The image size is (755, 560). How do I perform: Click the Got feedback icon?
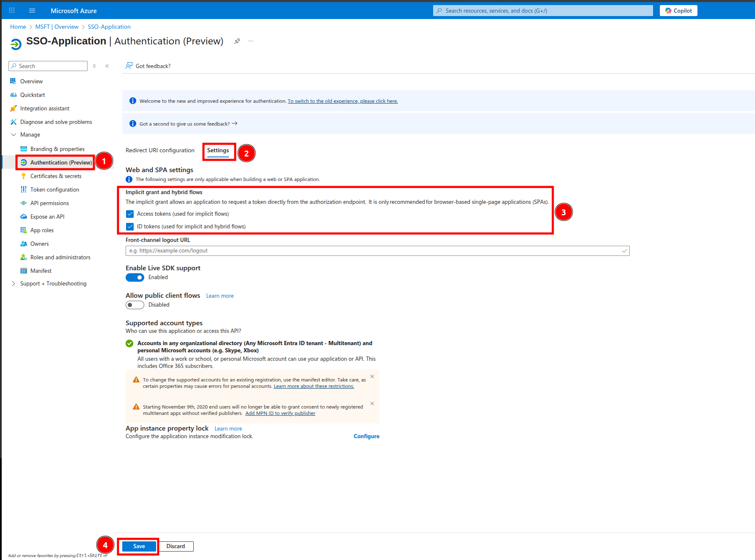[x=129, y=66]
